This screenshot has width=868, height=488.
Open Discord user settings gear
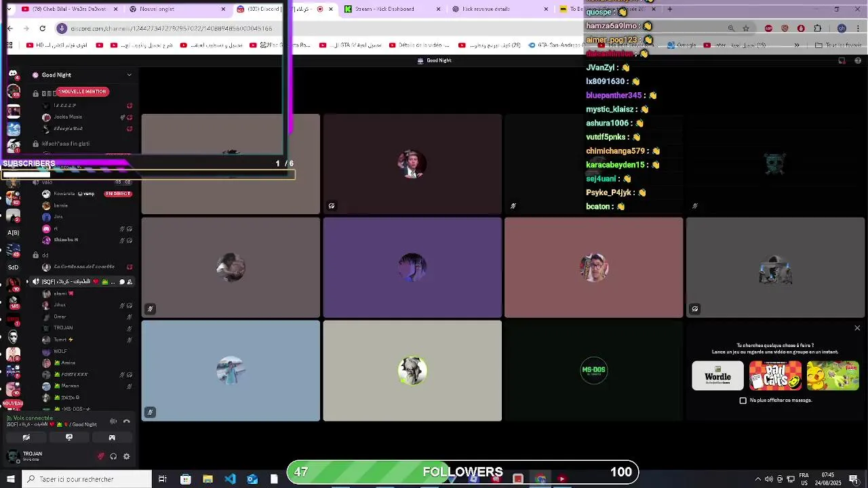click(126, 456)
